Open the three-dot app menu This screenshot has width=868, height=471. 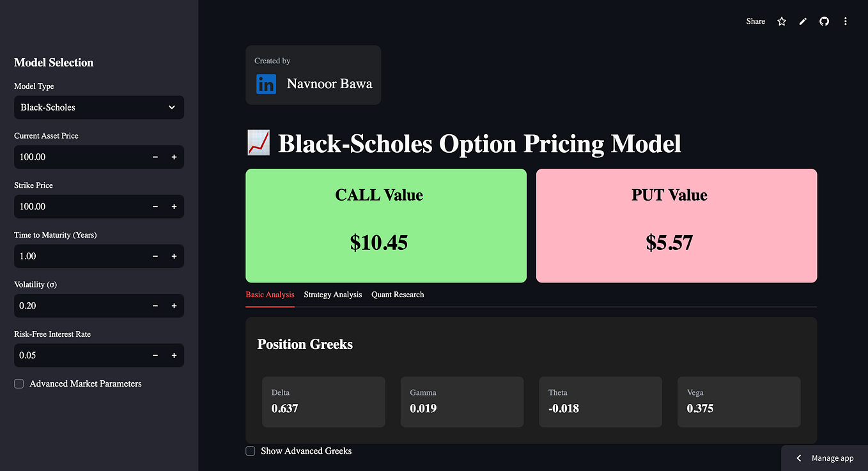tap(846, 21)
